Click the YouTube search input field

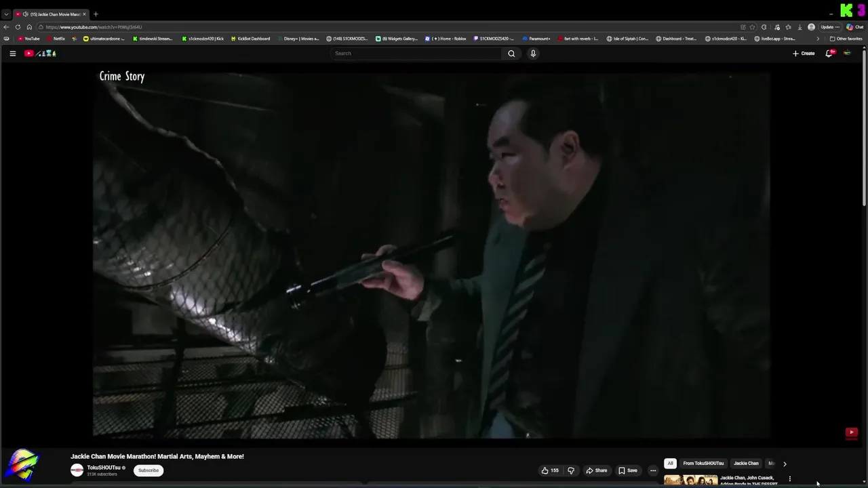click(x=416, y=54)
